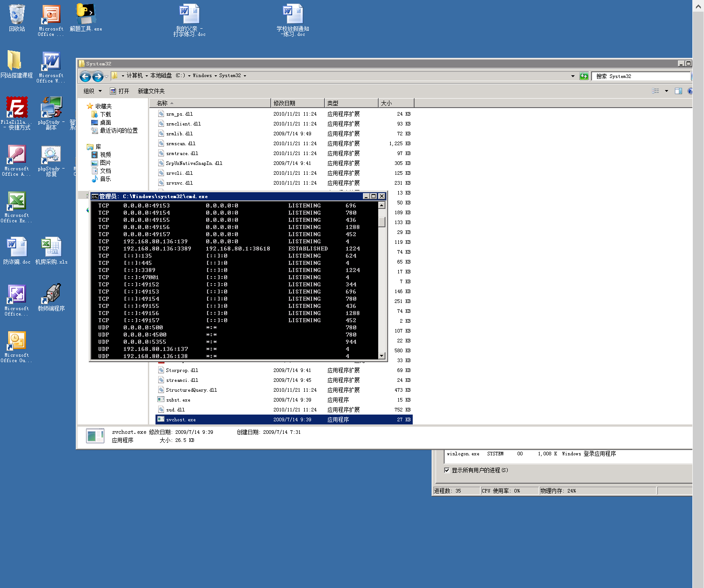Screen dimensions: 704x588
Task: Launch Microsoft Office Word shortcut
Action: pos(51,67)
